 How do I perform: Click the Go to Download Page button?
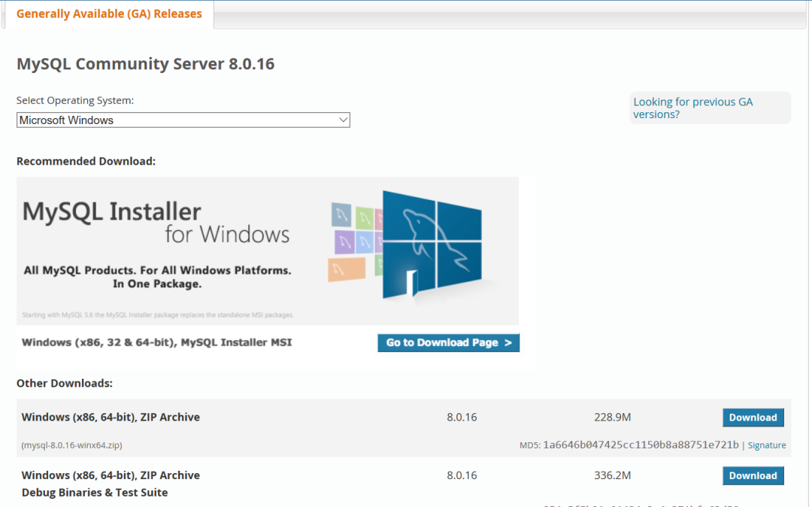448,343
